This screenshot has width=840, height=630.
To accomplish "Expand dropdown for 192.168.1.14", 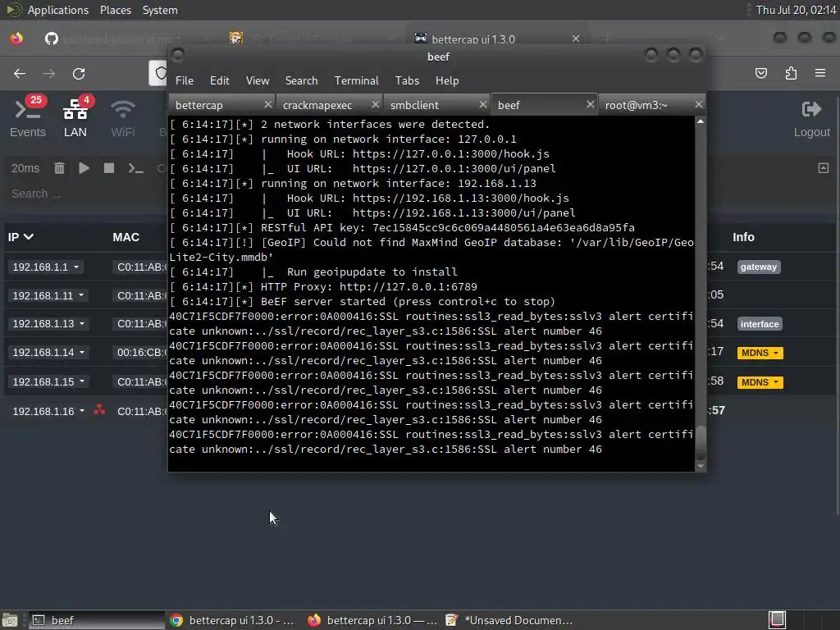I will click(82, 352).
